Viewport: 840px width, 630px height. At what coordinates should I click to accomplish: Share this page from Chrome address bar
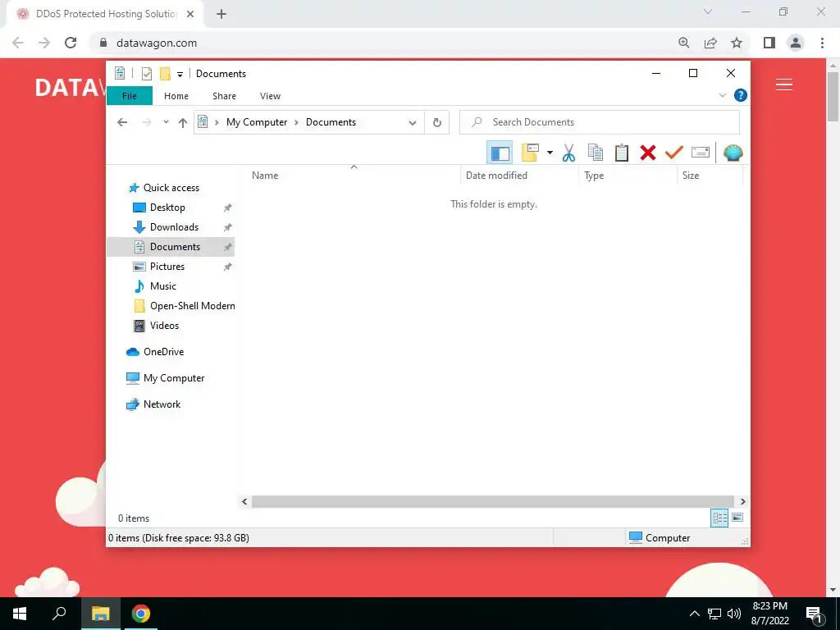[x=710, y=43]
